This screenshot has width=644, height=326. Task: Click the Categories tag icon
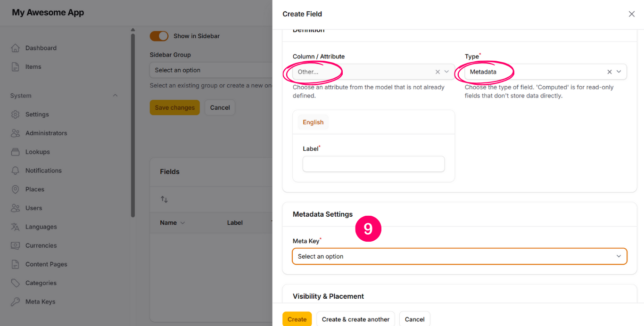pyautogui.click(x=16, y=283)
